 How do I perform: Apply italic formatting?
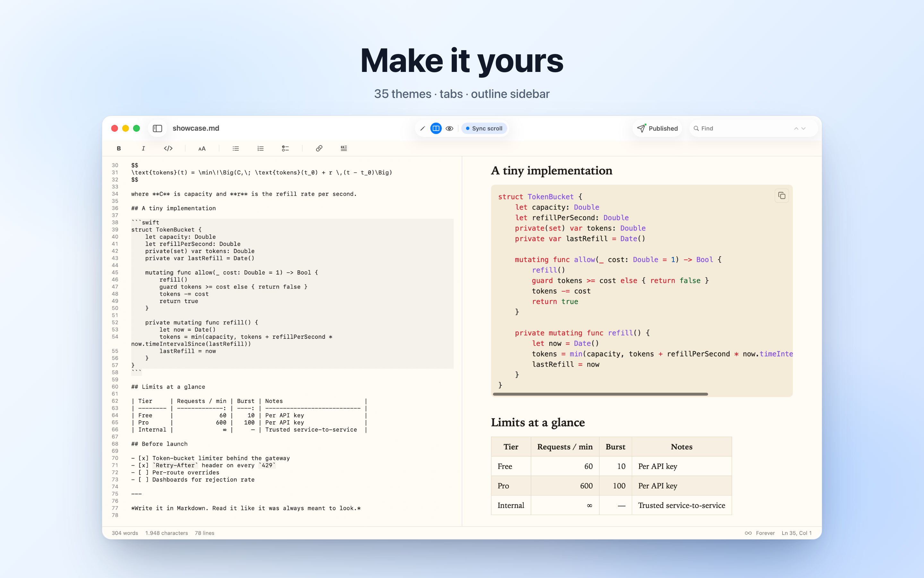coord(143,148)
